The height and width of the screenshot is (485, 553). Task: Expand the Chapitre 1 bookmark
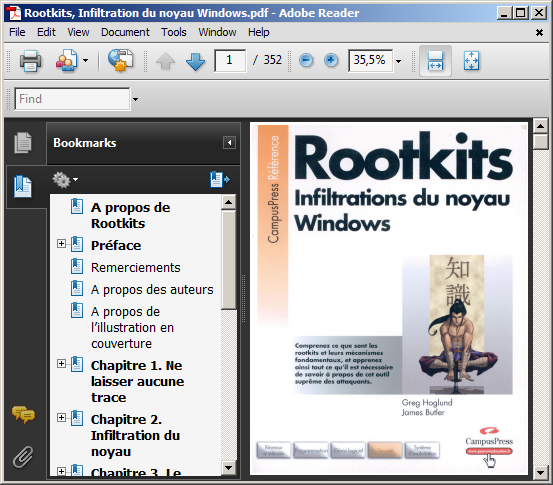tap(61, 364)
